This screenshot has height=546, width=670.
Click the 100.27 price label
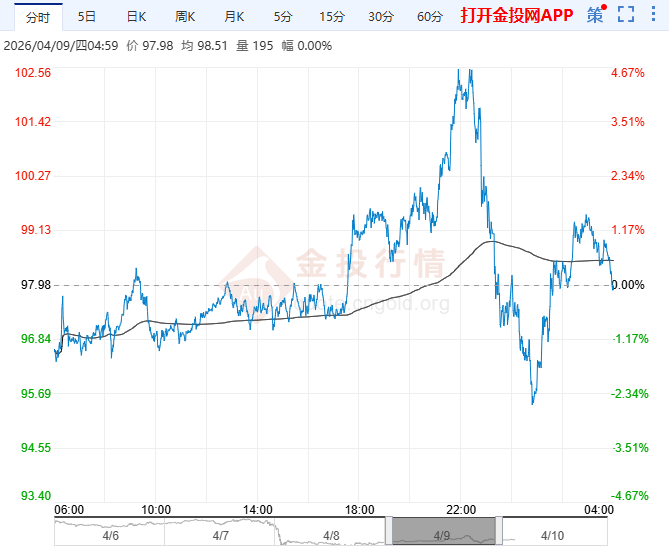33,176
